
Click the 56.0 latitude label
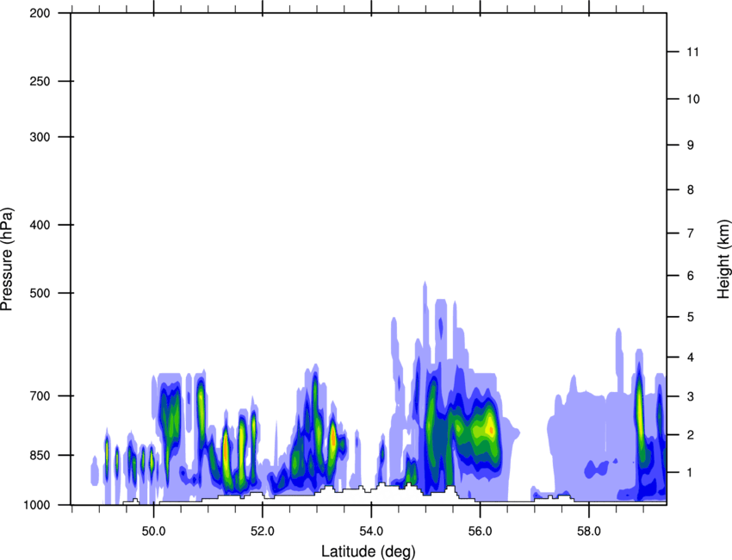point(480,532)
